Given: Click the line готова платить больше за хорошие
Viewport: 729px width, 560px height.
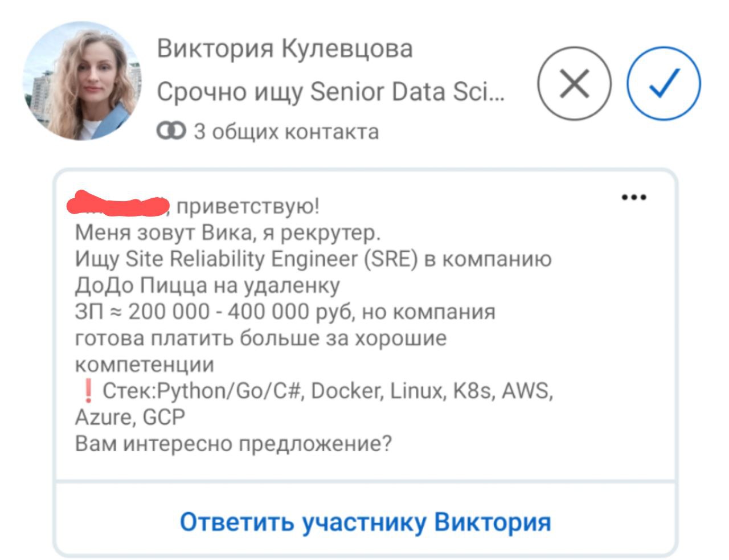Looking at the screenshot, I should [261, 338].
